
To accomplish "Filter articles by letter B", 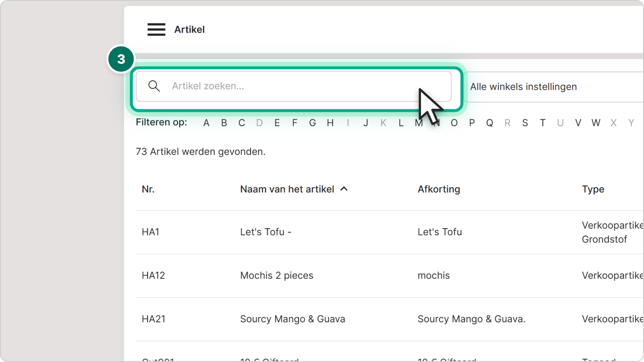I will click(224, 123).
